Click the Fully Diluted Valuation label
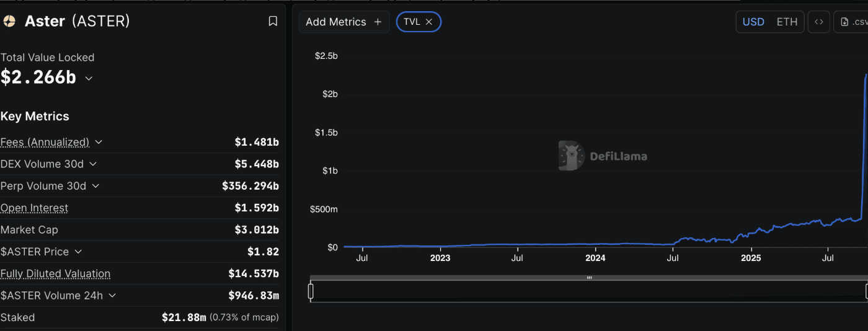Screen dimensions: 868x331 [x=55, y=273]
